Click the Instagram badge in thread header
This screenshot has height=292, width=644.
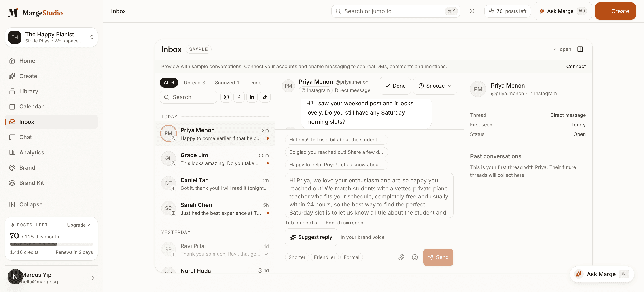tap(316, 90)
